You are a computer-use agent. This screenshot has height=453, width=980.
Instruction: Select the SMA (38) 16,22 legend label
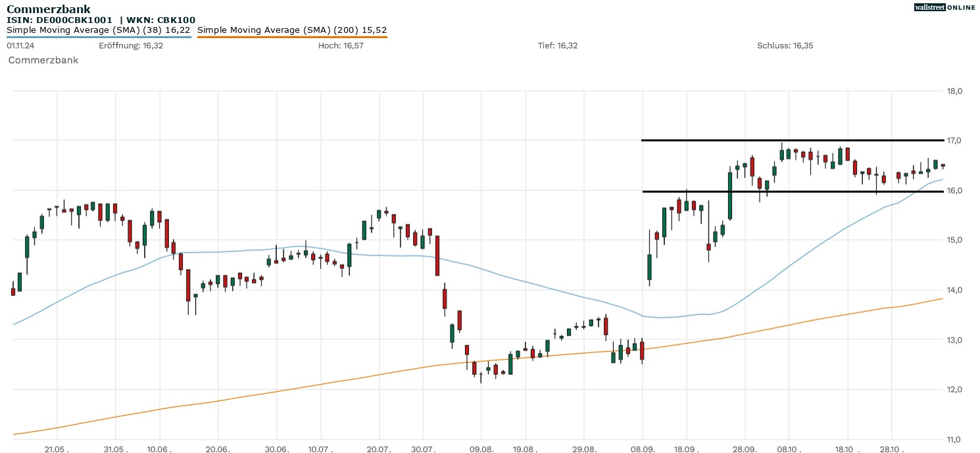tap(99, 30)
